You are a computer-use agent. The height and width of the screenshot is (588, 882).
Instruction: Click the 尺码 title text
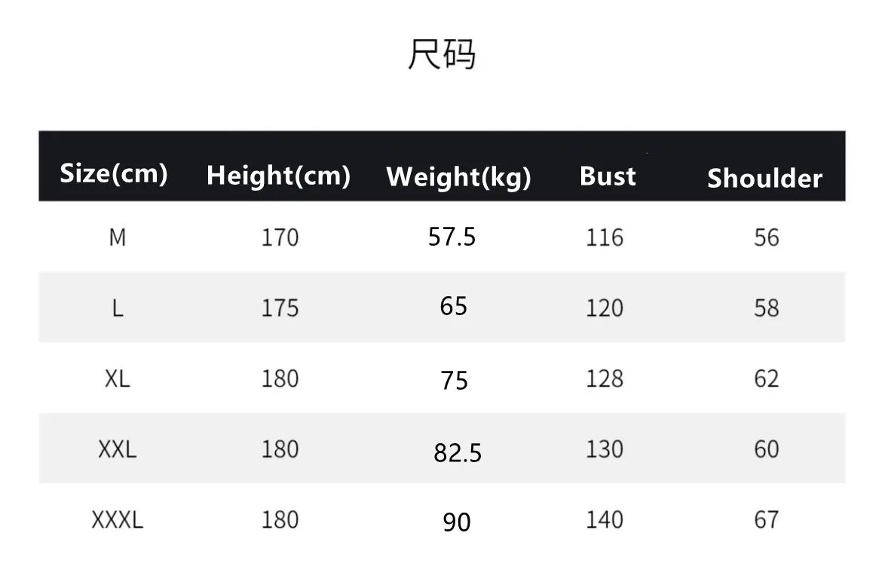[x=442, y=55]
